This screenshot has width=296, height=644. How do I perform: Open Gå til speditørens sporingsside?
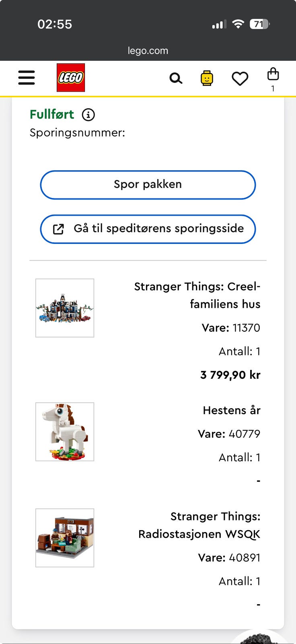pyautogui.click(x=158, y=229)
